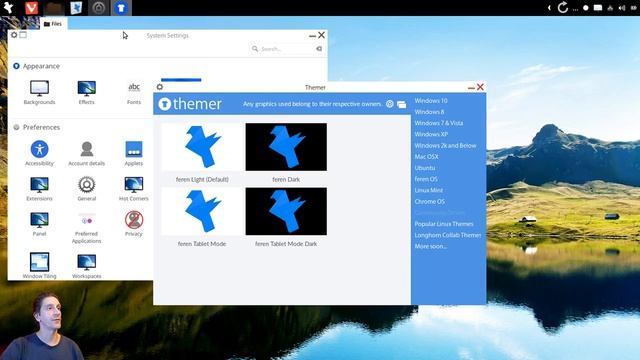This screenshot has height=360, width=640.
Task: Select feren Dark theme thumbnail
Action: tap(286, 147)
